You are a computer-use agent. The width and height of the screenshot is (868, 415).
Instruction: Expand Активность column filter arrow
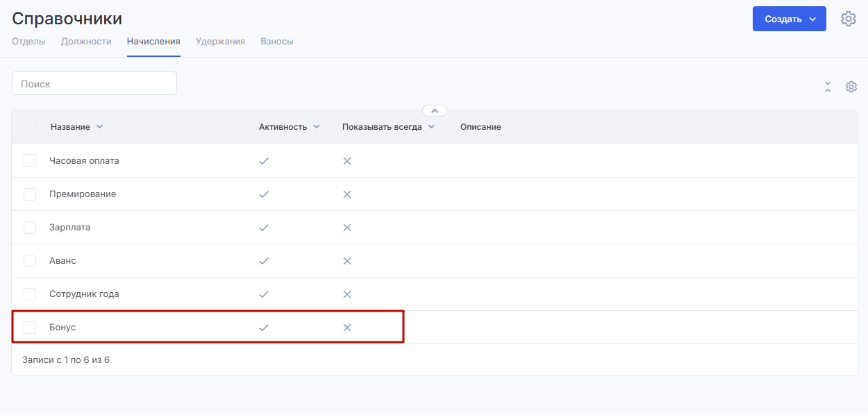(317, 127)
